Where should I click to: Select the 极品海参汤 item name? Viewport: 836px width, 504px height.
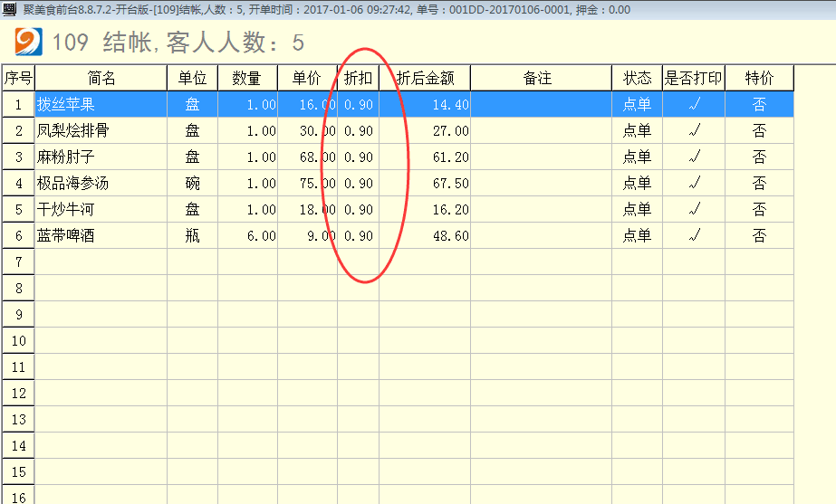(72, 183)
